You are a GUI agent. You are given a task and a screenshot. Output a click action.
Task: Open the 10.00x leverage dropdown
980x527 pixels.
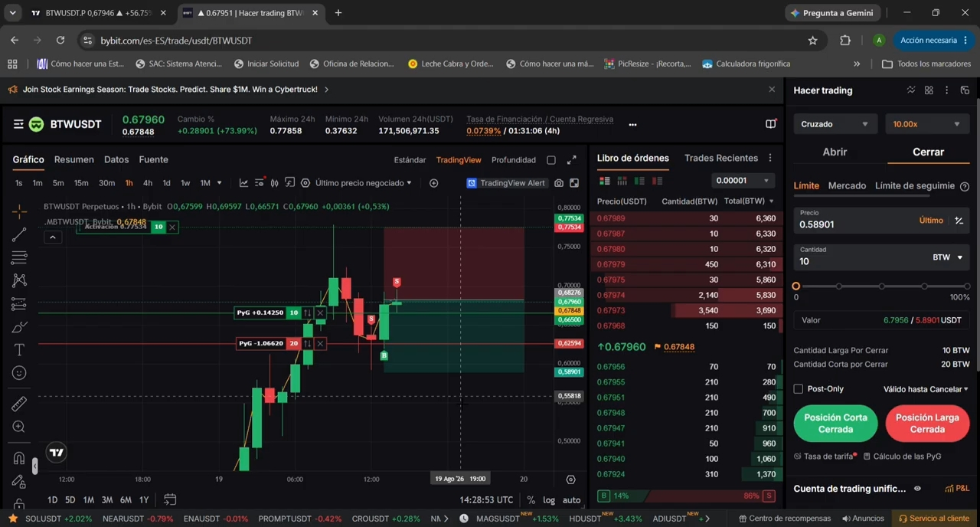coord(926,124)
